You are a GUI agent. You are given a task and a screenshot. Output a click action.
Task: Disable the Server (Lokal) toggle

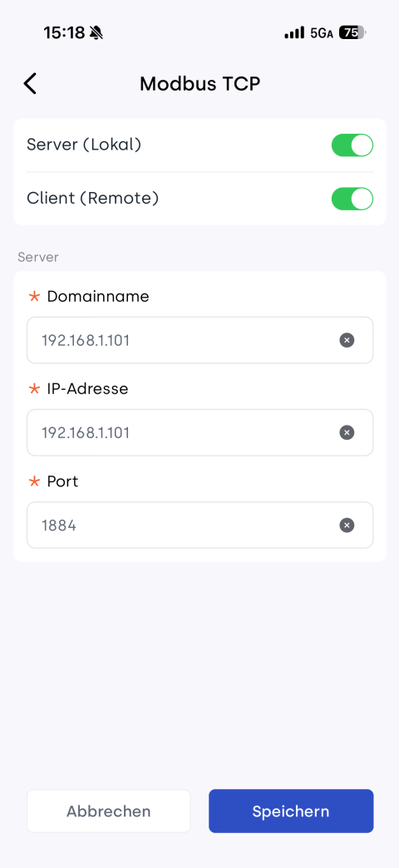click(x=352, y=145)
